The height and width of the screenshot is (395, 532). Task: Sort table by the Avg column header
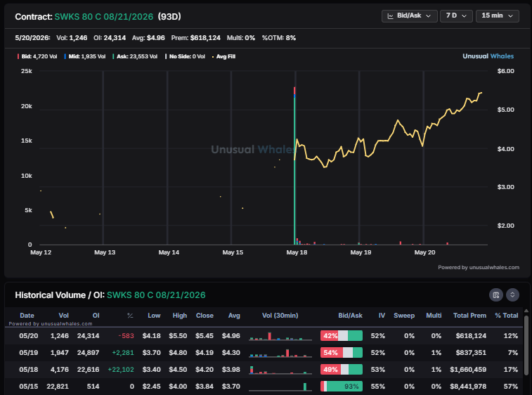tap(234, 316)
